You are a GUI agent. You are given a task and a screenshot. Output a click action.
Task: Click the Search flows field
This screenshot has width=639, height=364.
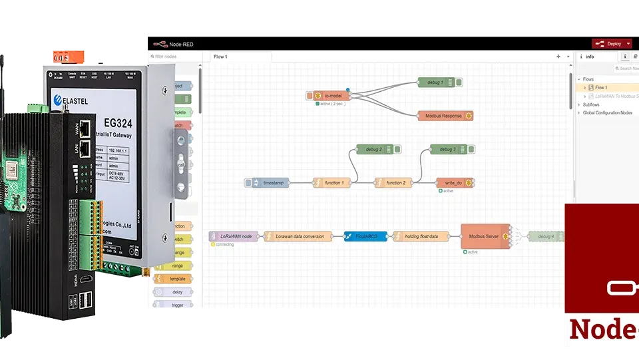point(626,69)
